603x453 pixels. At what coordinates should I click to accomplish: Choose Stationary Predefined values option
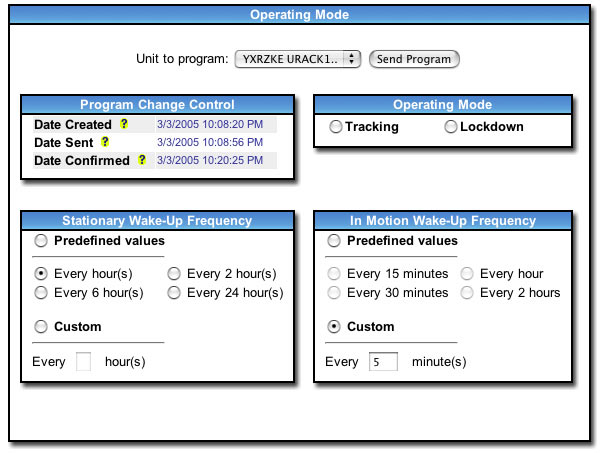(41, 241)
